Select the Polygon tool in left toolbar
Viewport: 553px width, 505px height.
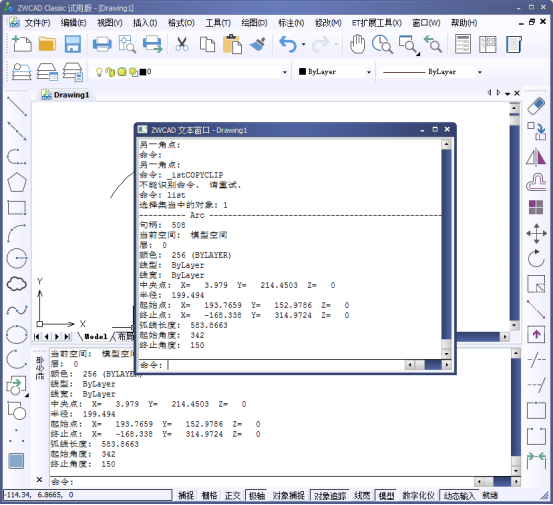click(x=17, y=182)
